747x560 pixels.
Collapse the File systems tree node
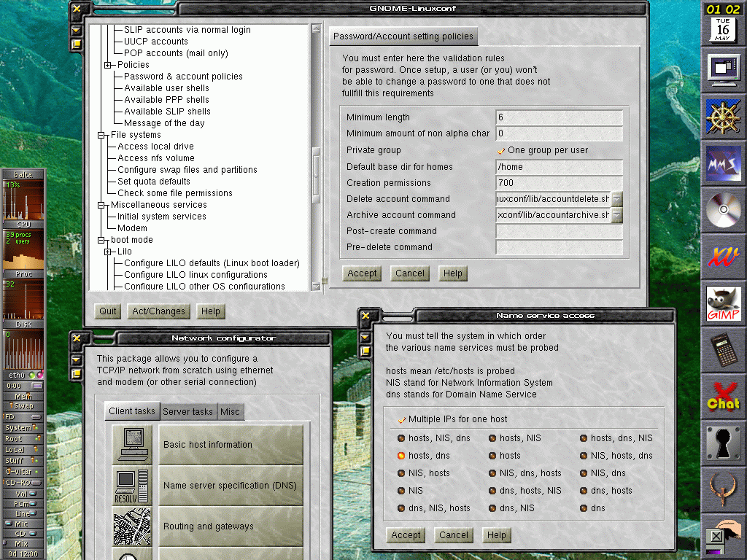pos(101,135)
